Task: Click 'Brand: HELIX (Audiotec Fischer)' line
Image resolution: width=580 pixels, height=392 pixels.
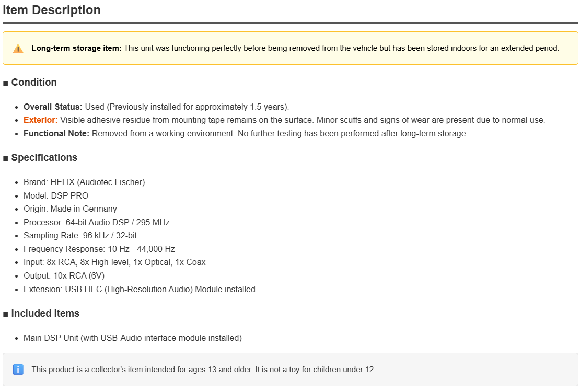Action: coord(84,182)
